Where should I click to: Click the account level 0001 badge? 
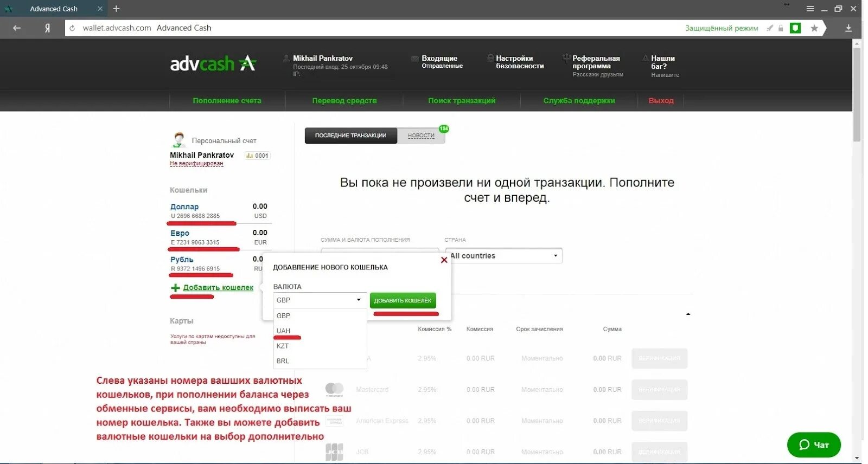click(x=257, y=156)
